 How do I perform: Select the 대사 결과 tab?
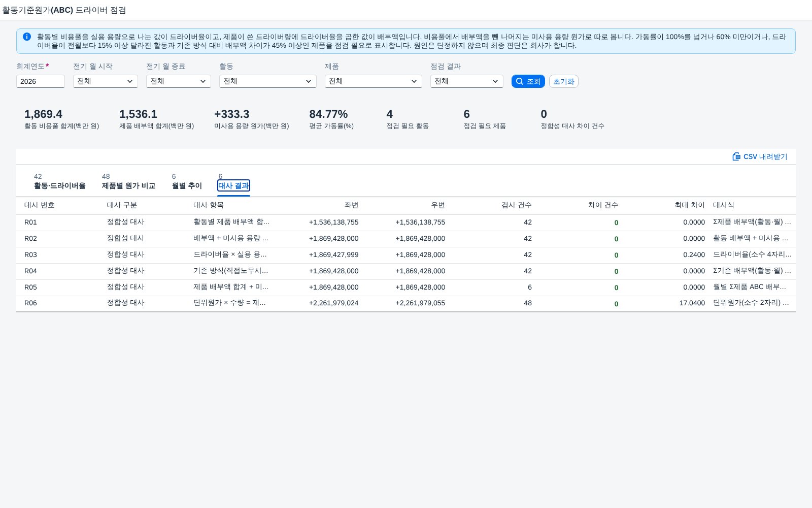(233, 185)
